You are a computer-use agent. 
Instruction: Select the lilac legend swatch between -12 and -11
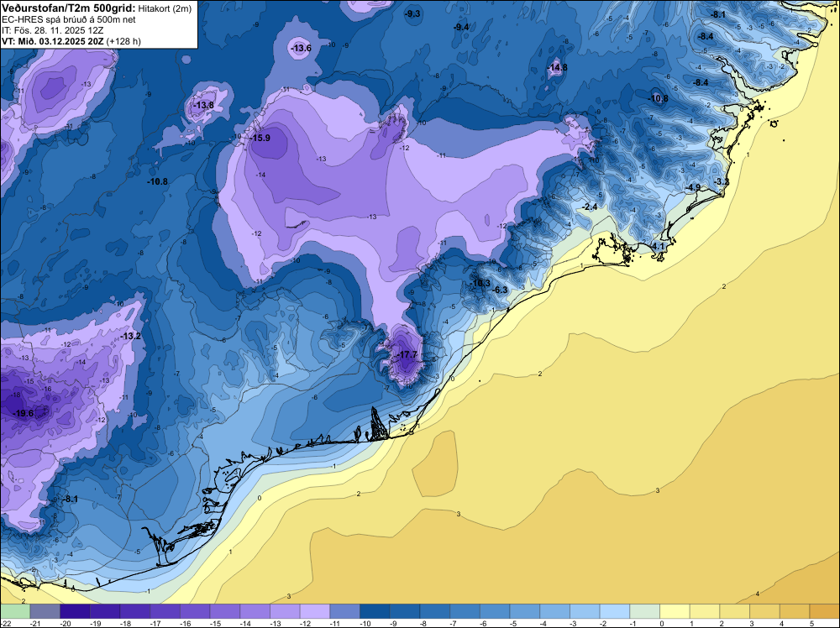(x=315, y=611)
